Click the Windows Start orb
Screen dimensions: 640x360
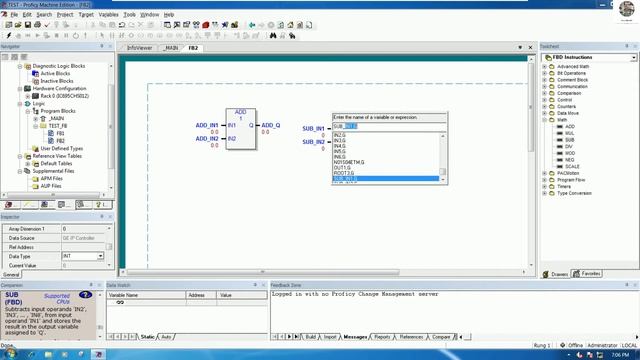pos(10,353)
